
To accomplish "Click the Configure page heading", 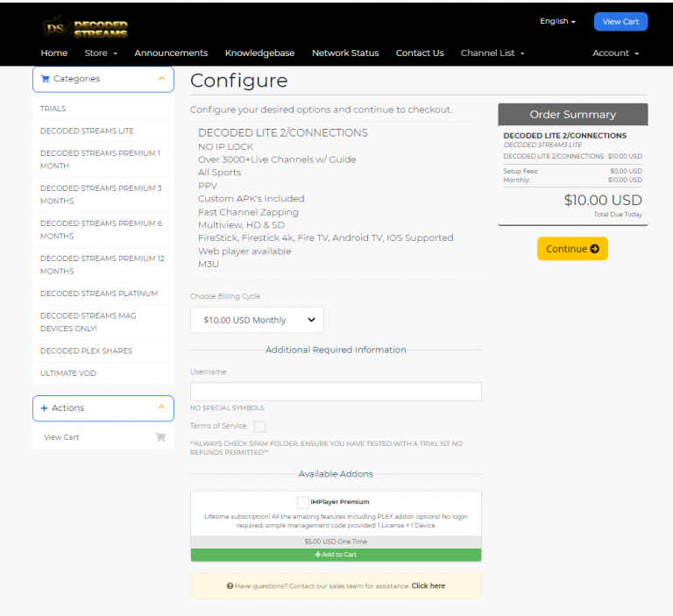I will (238, 81).
